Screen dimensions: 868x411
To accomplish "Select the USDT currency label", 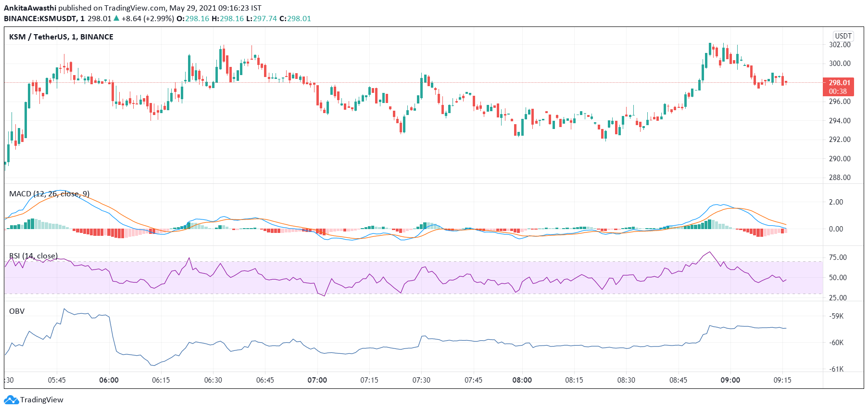I will point(843,36).
